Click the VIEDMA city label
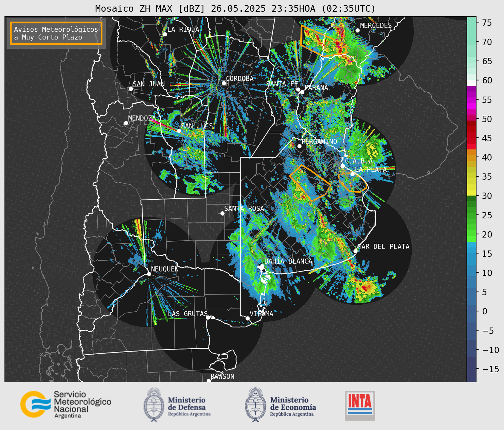 pos(261,314)
